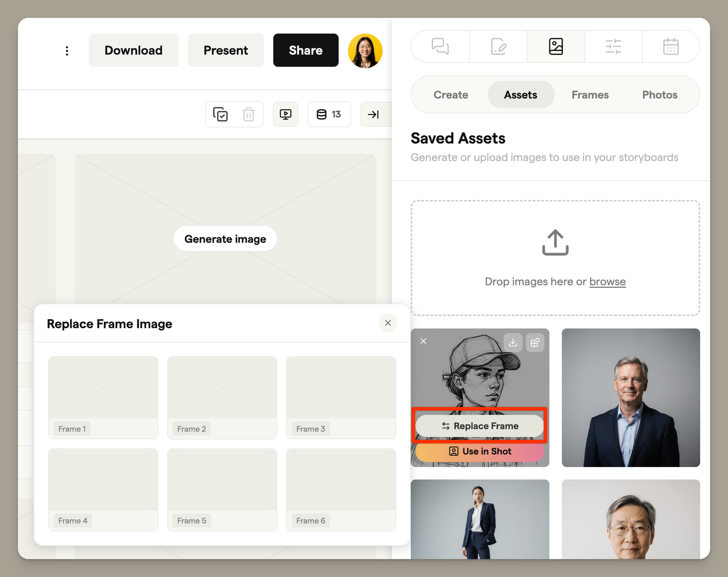Open the calendar schedule icon
This screenshot has width=728, height=577.
(x=671, y=46)
